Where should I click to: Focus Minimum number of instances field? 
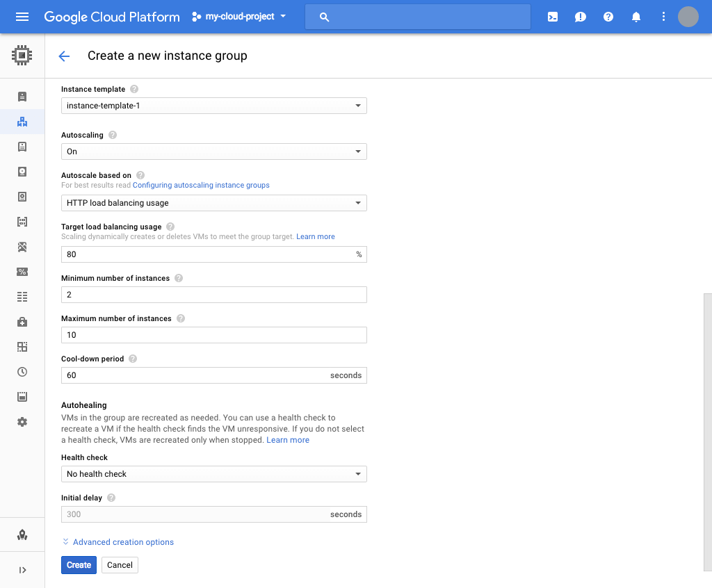point(214,295)
